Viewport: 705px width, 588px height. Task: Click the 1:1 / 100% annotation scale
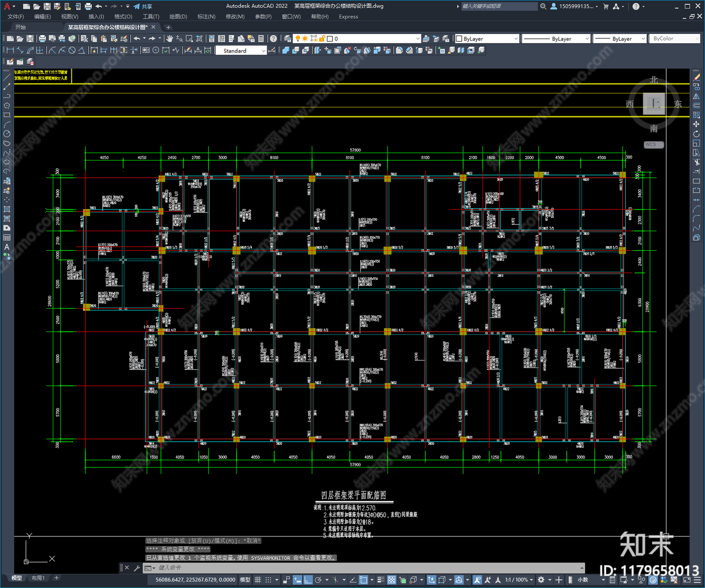(516, 580)
